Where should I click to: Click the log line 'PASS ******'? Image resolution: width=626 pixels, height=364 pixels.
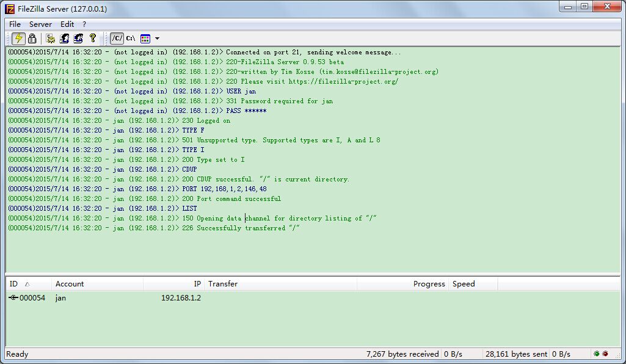pyautogui.click(x=137, y=111)
